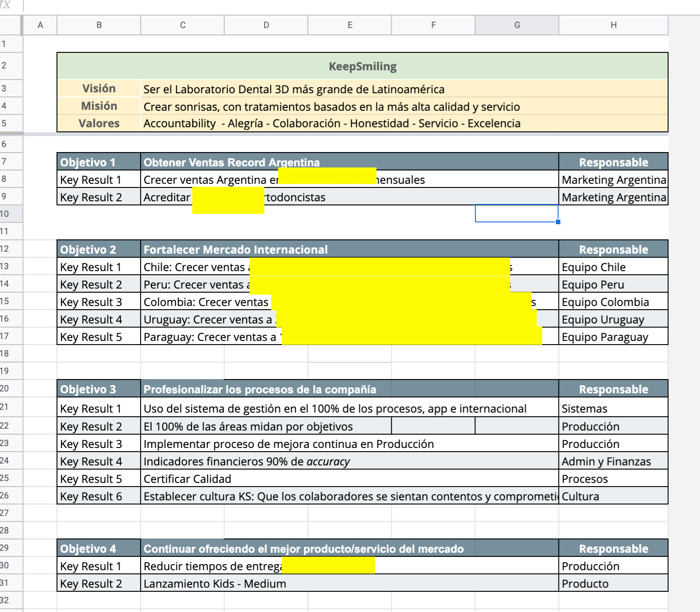Click Marketing Argentina in row 8
The width and height of the screenshot is (700, 612).
(x=613, y=179)
